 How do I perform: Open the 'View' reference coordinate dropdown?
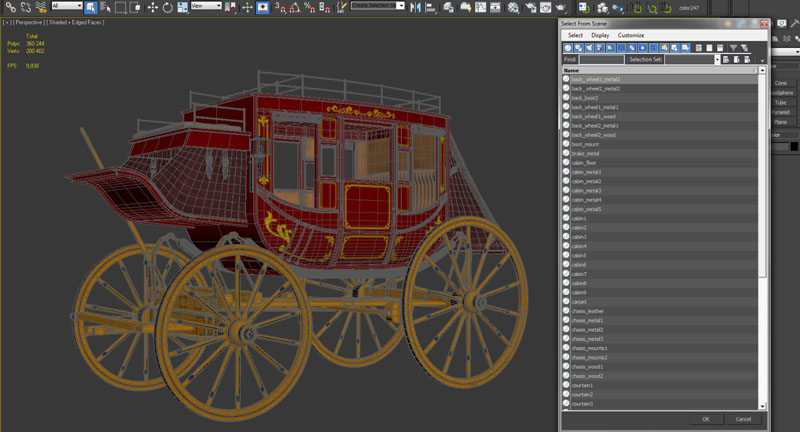[205, 6]
